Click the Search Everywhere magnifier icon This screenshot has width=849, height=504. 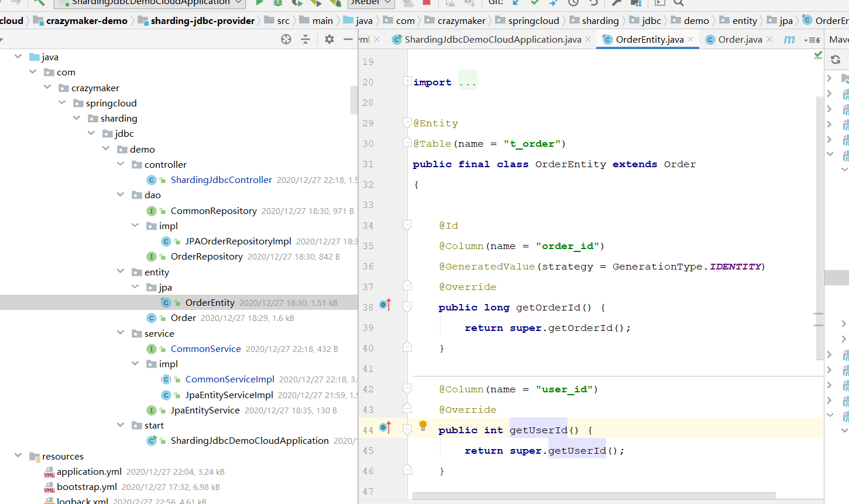679,2
